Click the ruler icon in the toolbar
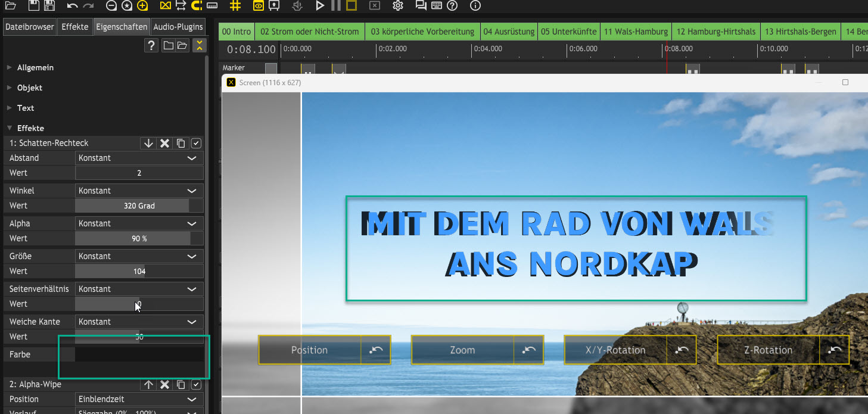This screenshot has height=414, width=868. pos(213,6)
